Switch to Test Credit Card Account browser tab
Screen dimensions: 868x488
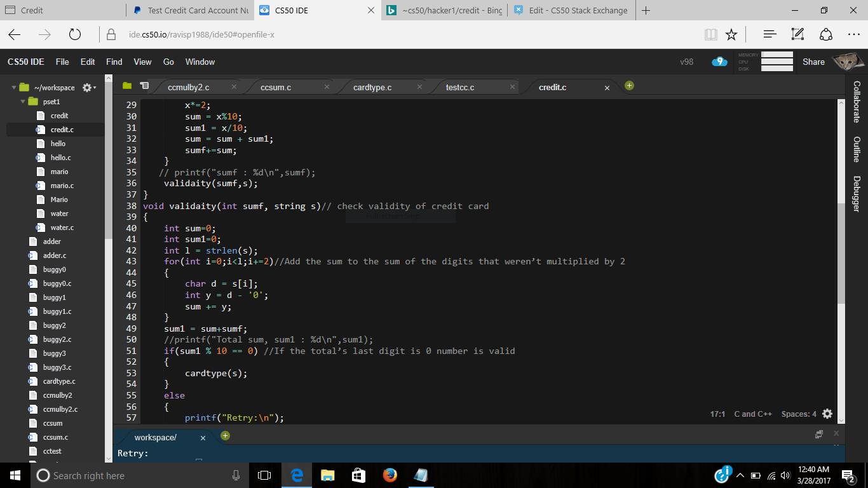pos(191,10)
